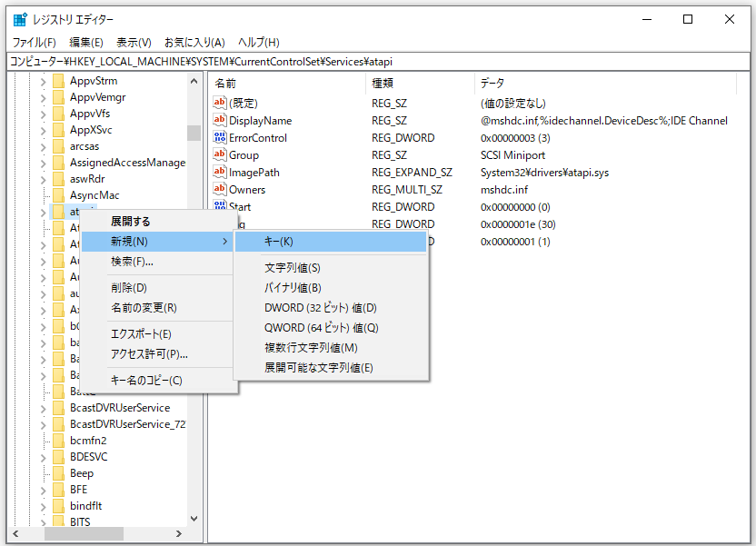Viewport: 756px width, 546px height.
Task: Click the folder icon beside BITS
Action: 56,521
